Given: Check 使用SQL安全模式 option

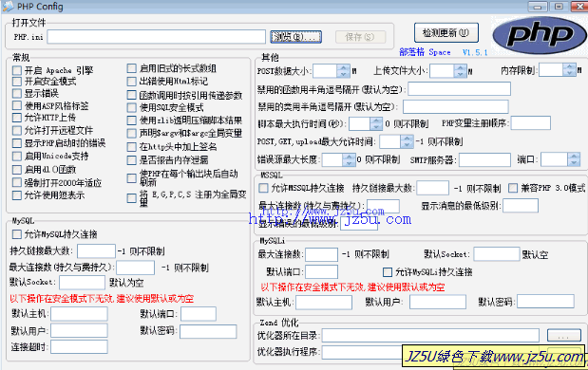Looking at the screenshot, I should pyautogui.click(x=132, y=108).
